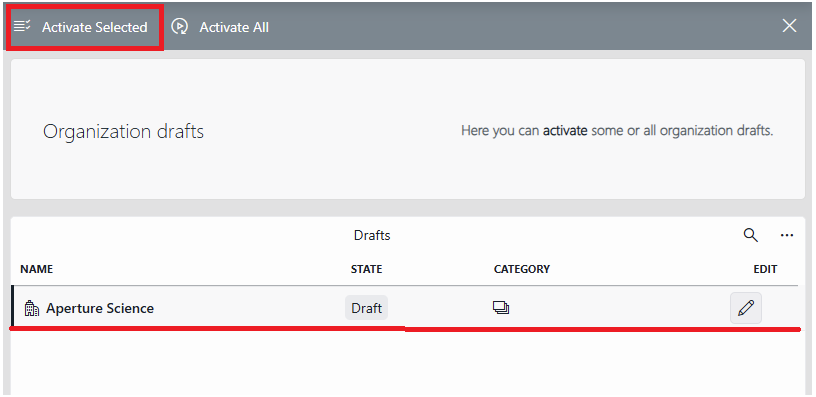Close the organization drafts panel

click(789, 25)
